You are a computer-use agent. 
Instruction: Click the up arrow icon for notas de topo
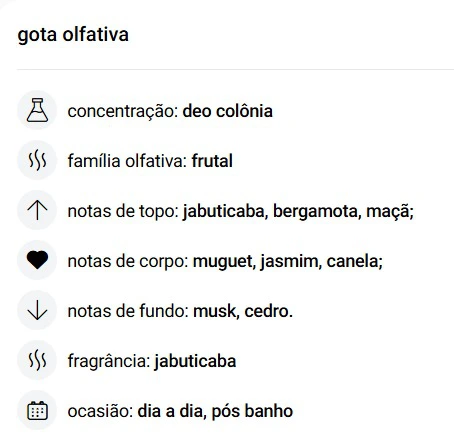(x=37, y=210)
